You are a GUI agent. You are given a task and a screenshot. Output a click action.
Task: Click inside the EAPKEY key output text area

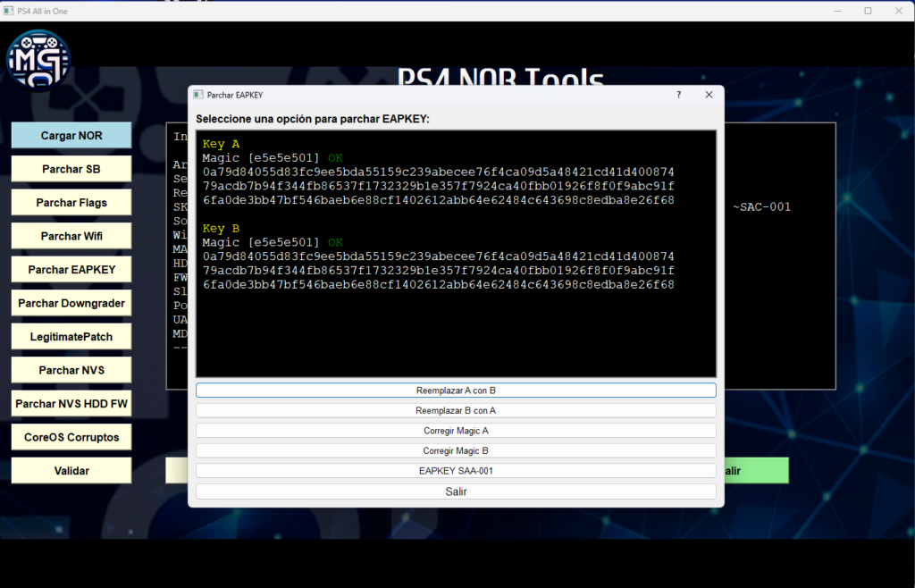pyautogui.click(x=456, y=331)
